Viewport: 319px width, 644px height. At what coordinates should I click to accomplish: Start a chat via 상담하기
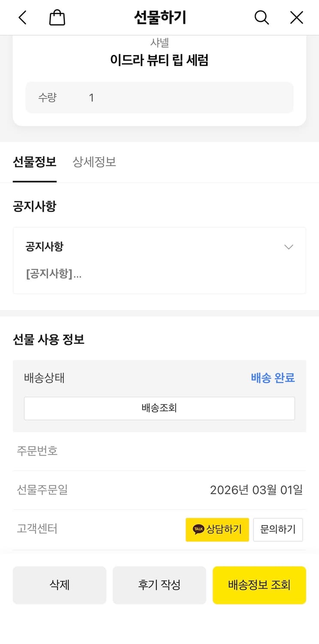217,529
